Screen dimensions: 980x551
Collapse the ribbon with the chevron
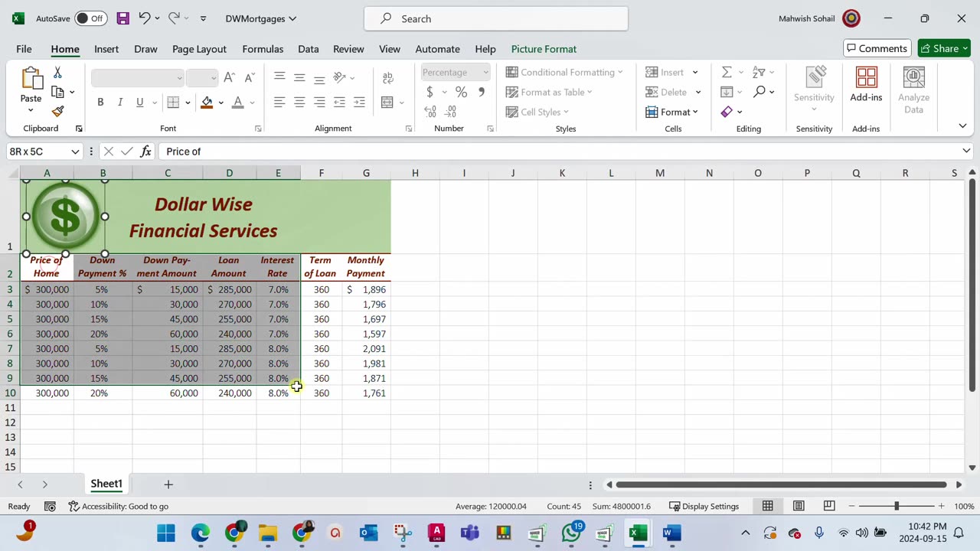(962, 126)
